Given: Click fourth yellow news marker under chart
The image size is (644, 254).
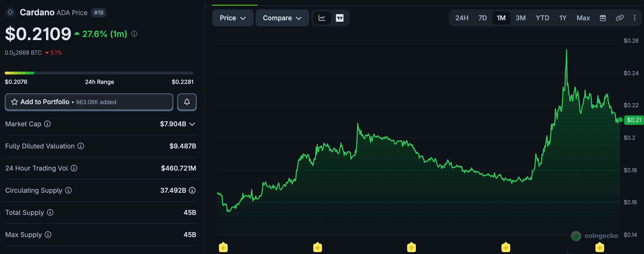Looking at the screenshot, I should click(506, 247).
